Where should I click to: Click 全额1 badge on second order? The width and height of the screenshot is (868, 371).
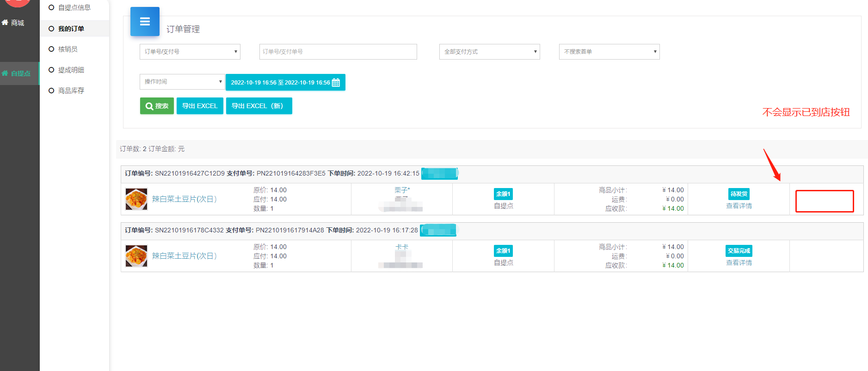point(503,251)
